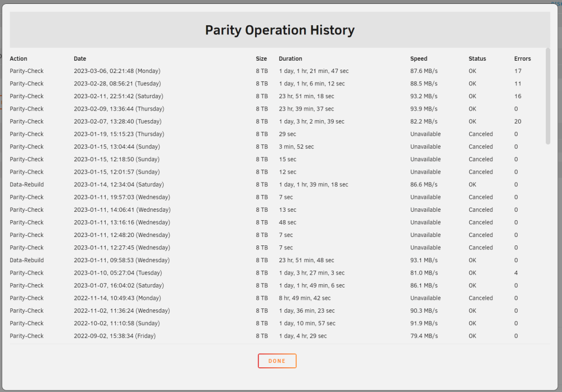Click duration 23 hr, 51 min, 18 sec
The width and height of the screenshot is (562, 392).
tap(306, 96)
